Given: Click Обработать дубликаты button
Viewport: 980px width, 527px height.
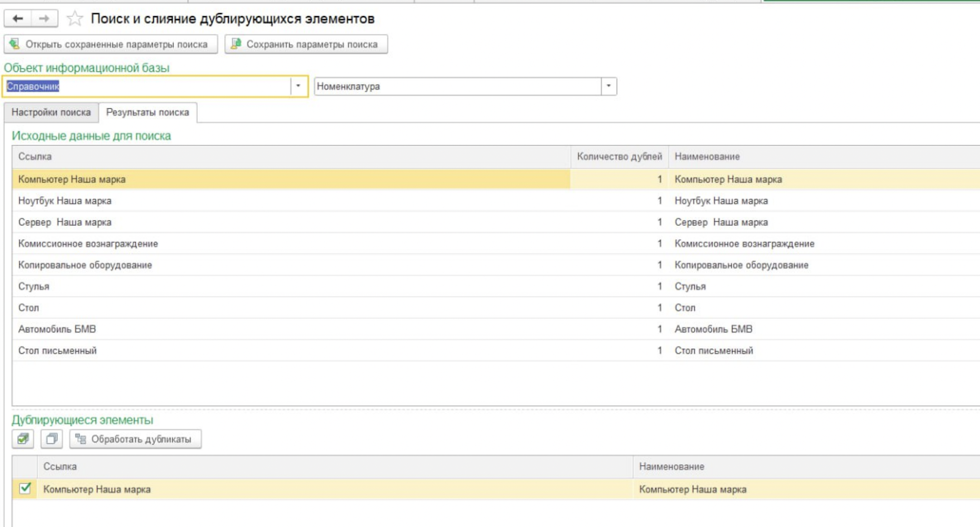Looking at the screenshot, I should (x=135, y=439).
